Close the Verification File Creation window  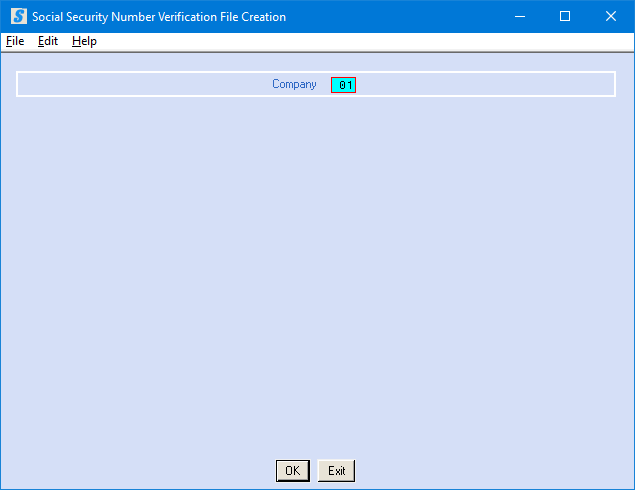coord(611,17)
